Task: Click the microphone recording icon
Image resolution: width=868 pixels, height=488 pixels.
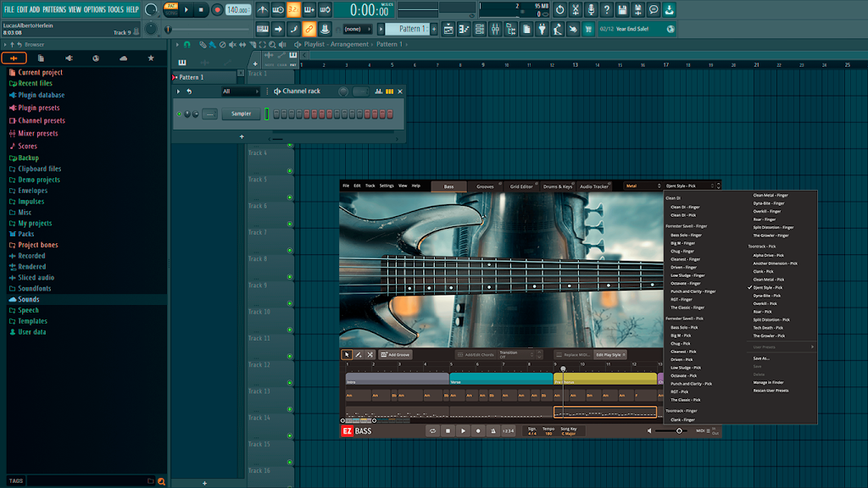Action: pyautogui.click(x=591, y=9)
